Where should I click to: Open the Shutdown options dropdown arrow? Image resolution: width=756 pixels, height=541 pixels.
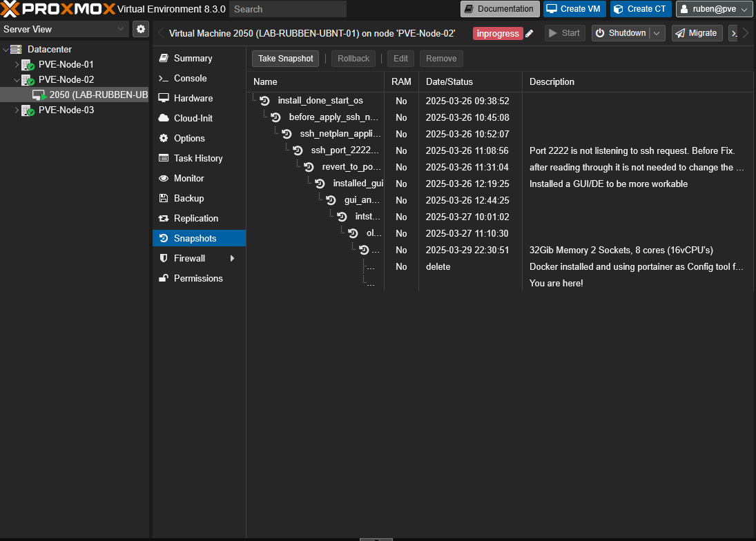(658, 33)
